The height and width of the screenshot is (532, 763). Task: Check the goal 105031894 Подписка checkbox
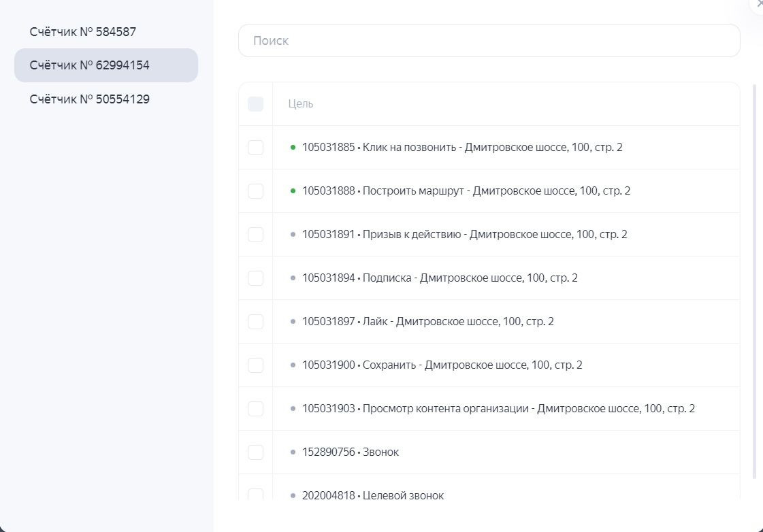(255, 278)
